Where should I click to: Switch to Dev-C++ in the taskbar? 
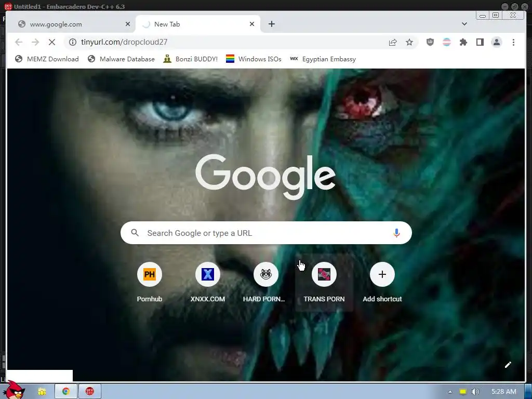click(89, 392)
